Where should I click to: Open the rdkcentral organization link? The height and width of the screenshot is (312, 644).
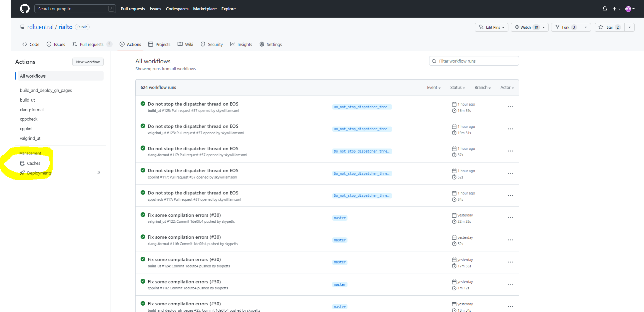(x=40, y=27)
